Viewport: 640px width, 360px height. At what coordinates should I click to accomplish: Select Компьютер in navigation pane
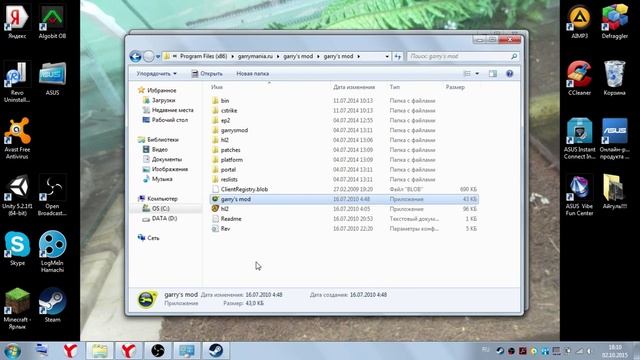pos(158,198)
